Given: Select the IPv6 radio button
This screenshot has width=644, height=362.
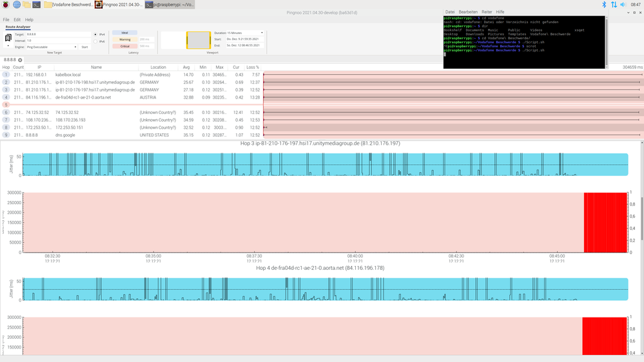Looking at the screenshot, I should [95, 42].
